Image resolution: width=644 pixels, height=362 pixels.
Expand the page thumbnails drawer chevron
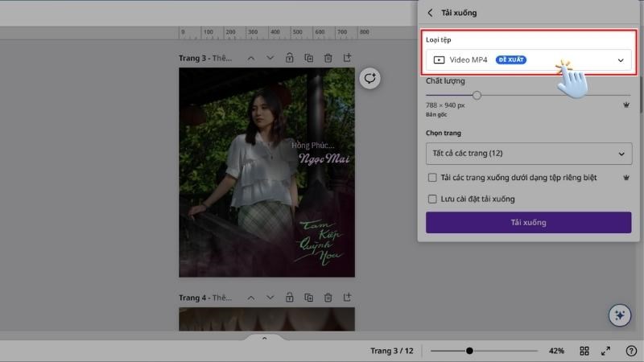point(265,338)
